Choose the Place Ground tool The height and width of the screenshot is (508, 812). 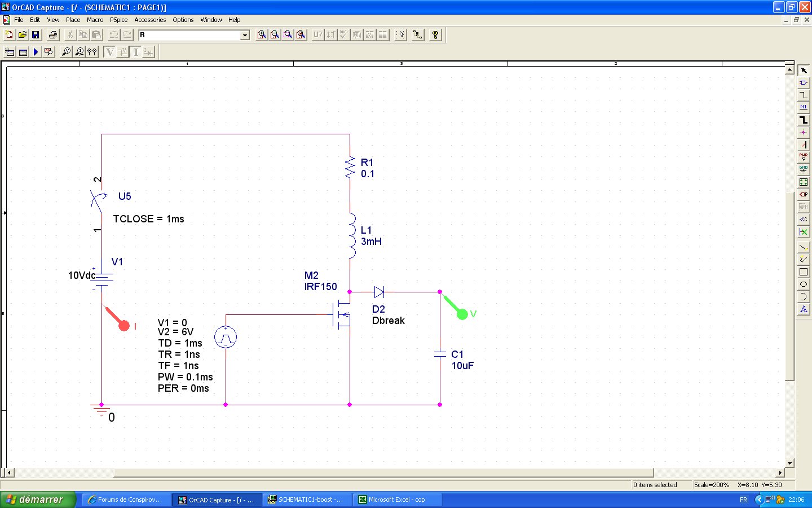[804, 169]
